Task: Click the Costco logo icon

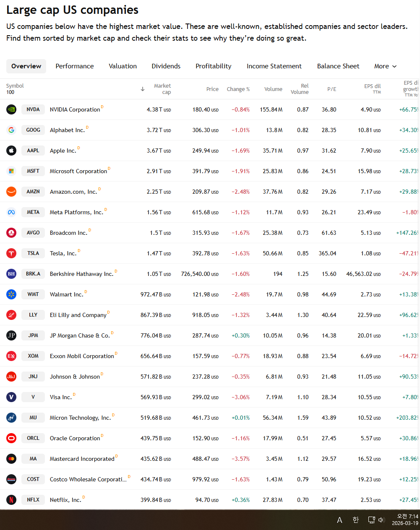Action: (11, 479)
